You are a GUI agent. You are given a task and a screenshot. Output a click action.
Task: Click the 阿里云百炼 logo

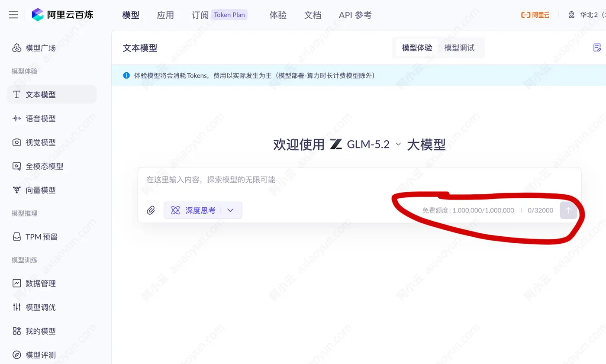(x=62, y=15)
